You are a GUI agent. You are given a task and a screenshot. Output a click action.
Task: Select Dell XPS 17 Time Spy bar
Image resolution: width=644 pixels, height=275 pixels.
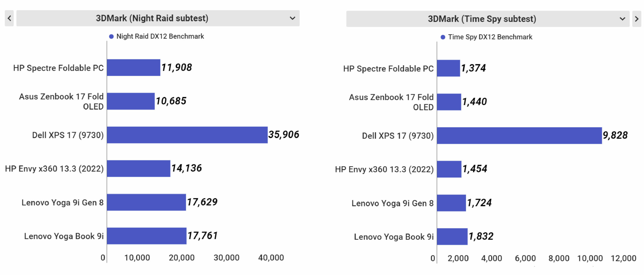(519, 135)
